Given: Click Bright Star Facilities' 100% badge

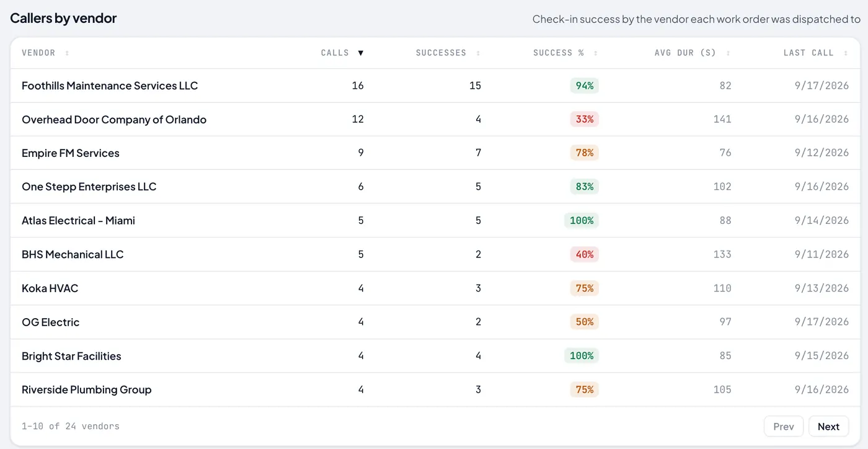Looking at the screenshot, I should click(x=582, y=356).
